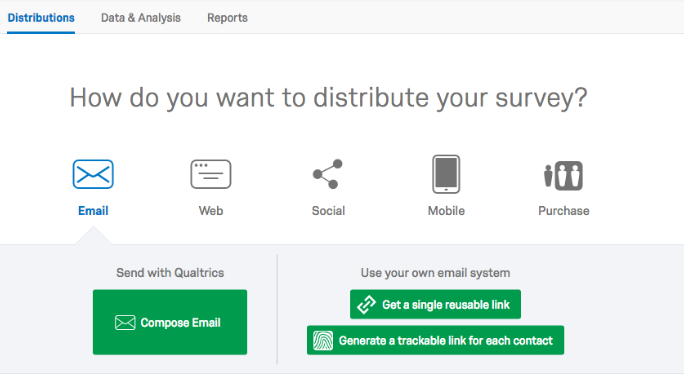
Task: Open the Data & Analysis tab
Action: pos(141,18)
